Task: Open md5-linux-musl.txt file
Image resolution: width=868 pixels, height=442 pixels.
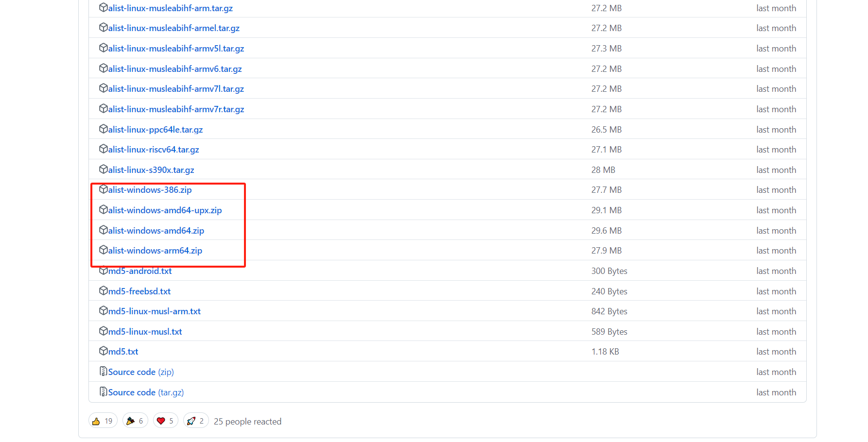Action: [145, 332]
